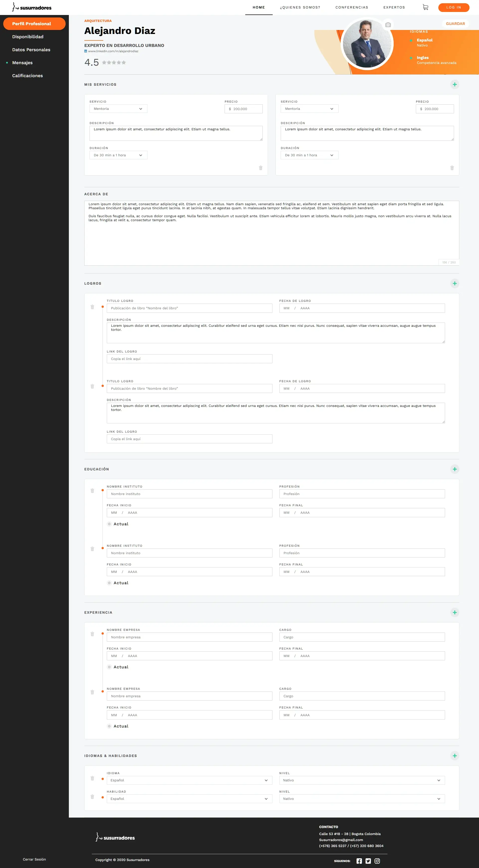Select Actual radio in second Experiencia entry
The height and width of the screenshot is (868, 479).
coord(109,726)
